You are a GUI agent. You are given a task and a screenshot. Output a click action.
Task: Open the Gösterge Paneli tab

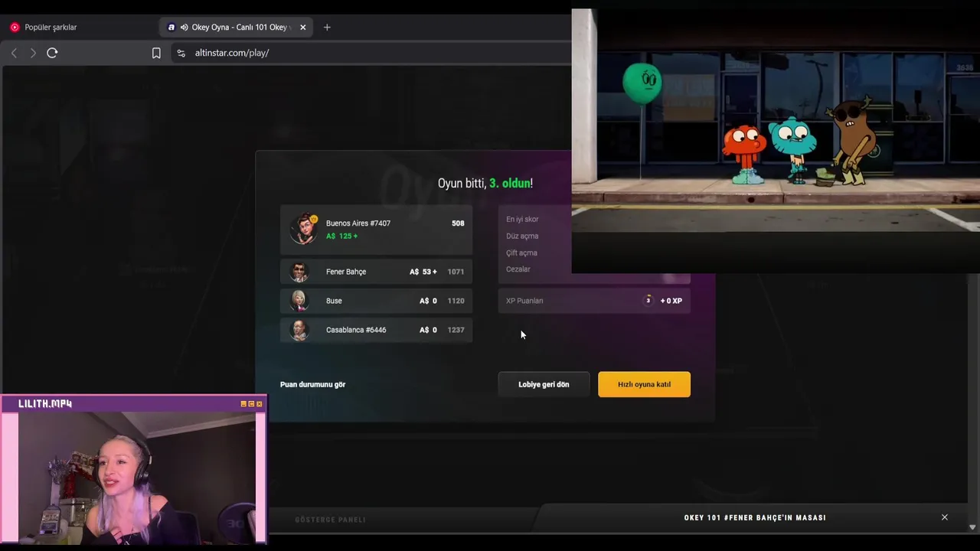tap(330, 520)
